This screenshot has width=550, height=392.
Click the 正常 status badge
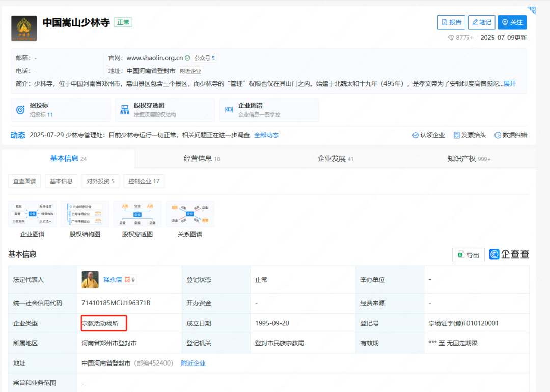click(123, 22)
